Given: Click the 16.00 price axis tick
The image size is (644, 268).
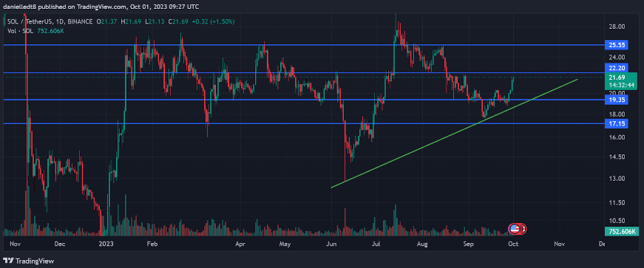Looking at the screenshot, I should point(617,137).
